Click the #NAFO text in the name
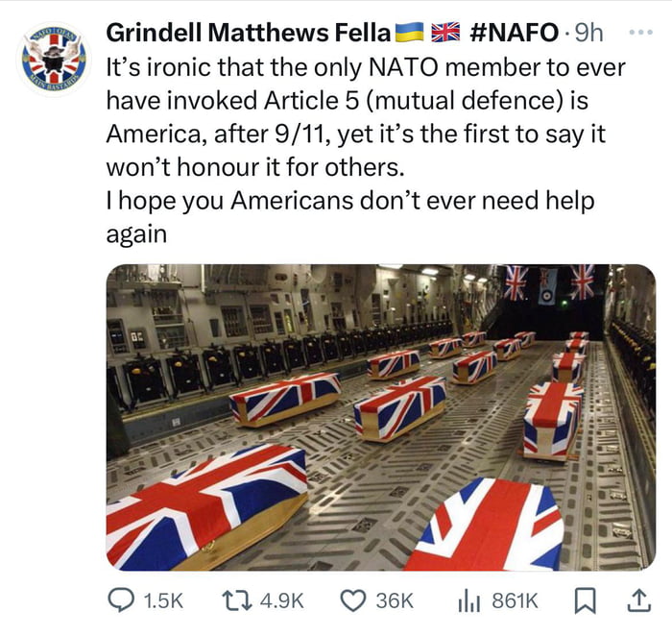Screen dimensions: 672x636 [x=515, y=32]
